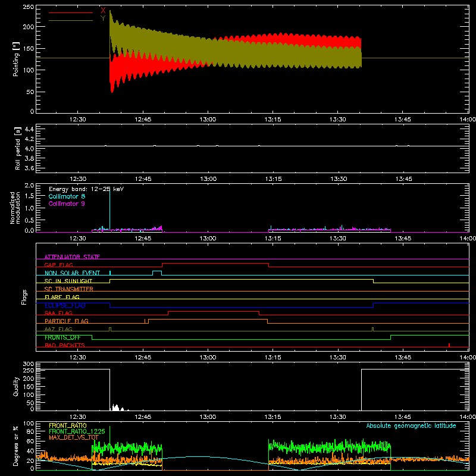The height and width of the screenshot is (476, 476).
Task: Click the cyan Collimator 8 legend label
Action: [67, 196]
